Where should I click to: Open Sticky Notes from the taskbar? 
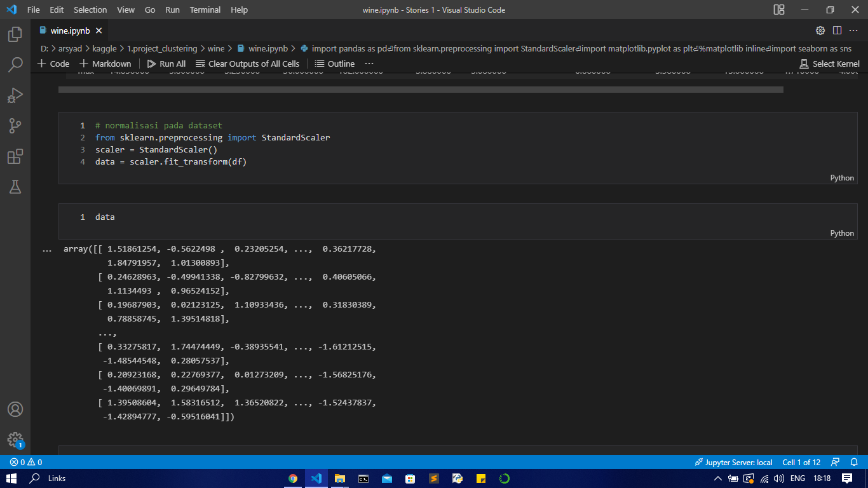click(481, 478)
